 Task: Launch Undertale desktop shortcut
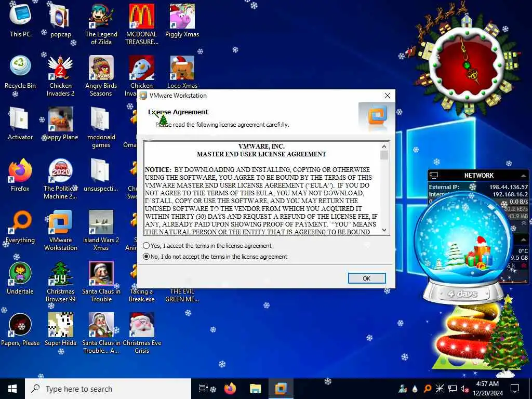click(x=20, y=278)
